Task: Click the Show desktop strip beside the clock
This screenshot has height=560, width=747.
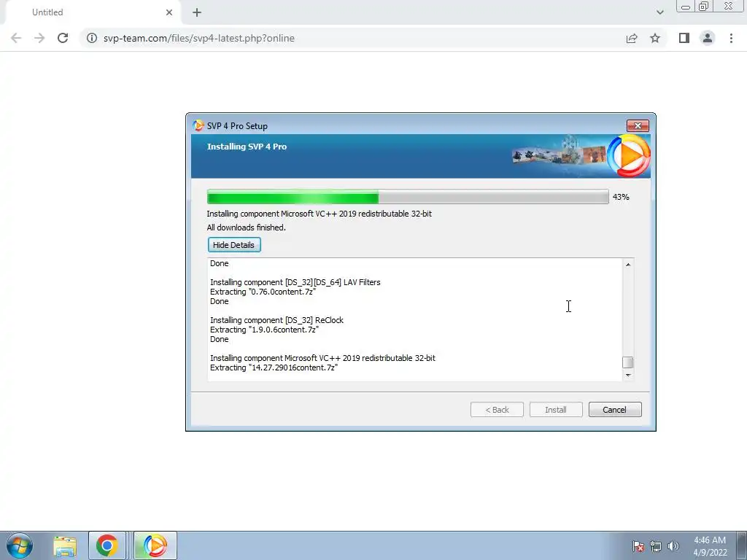Action: coord(741,545)
